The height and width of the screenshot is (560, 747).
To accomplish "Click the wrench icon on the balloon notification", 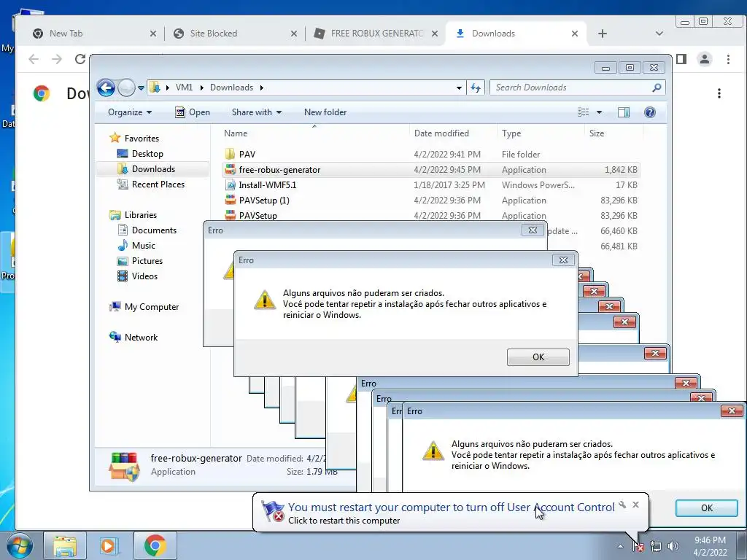I will point(622,505).
